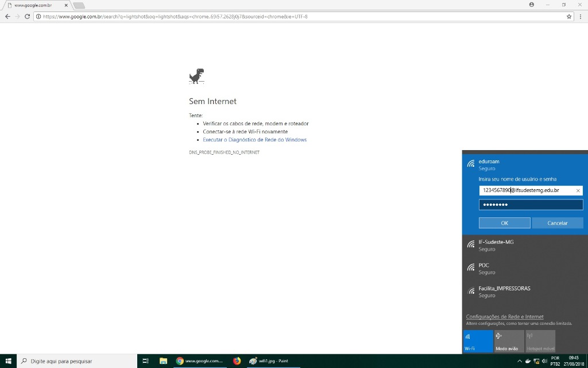Reload the page in Chrome
Image resolution: width=588 pixels, height=368 pixels.
point(27,17)
